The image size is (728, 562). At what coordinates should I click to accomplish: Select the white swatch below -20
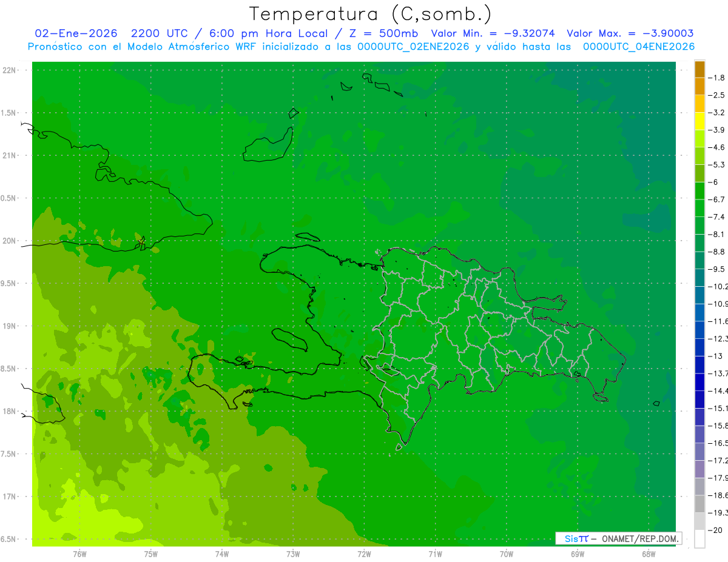[699, 539]
